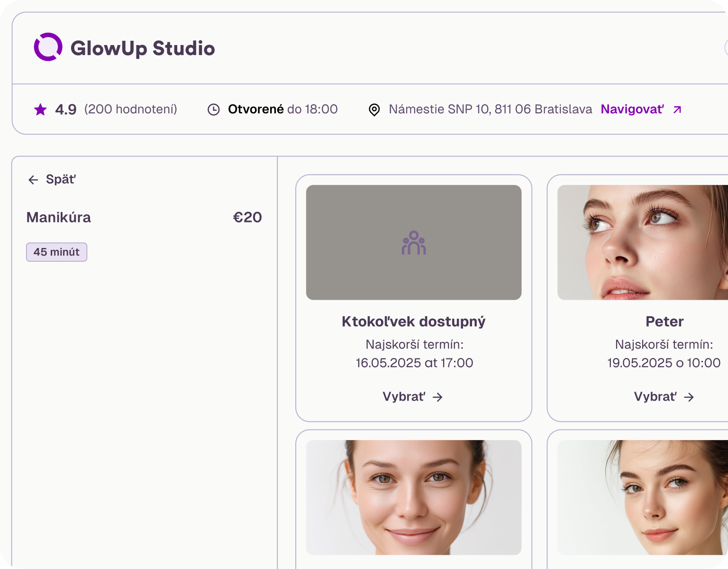728x569 pixels.
Task: Click the arrow after Vybrať on Ktokoľvek dostupný card
Action: [438, 397]
